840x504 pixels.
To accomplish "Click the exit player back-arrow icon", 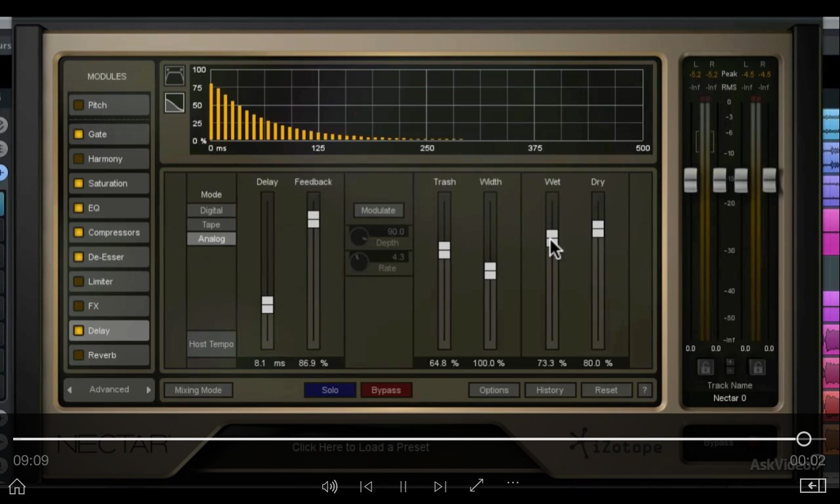I will [812, 486].
